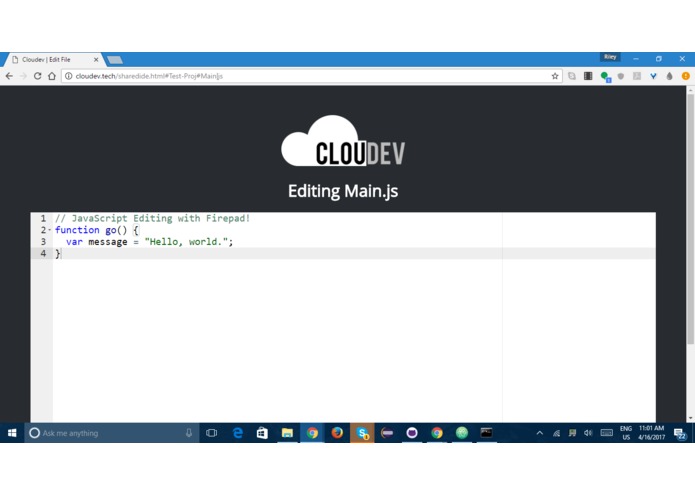695x494 pixels.
Task: Open Task View on the taskbar
Action: tap(211, 433)
